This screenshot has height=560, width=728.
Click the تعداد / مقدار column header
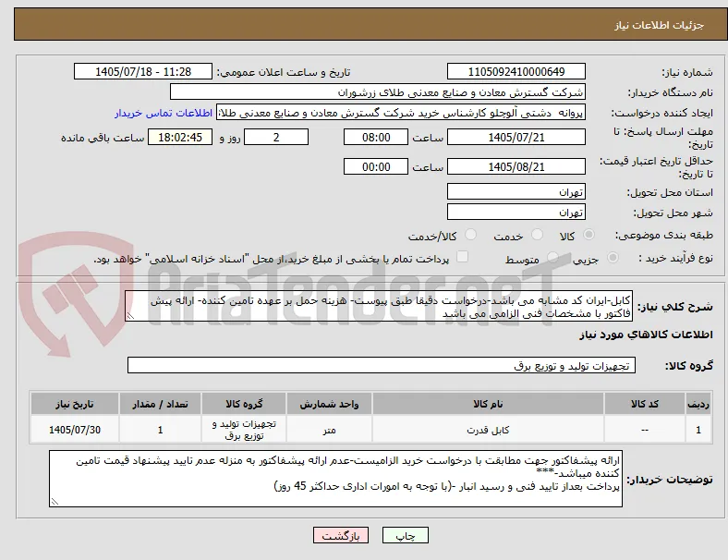tap(160, 404)
